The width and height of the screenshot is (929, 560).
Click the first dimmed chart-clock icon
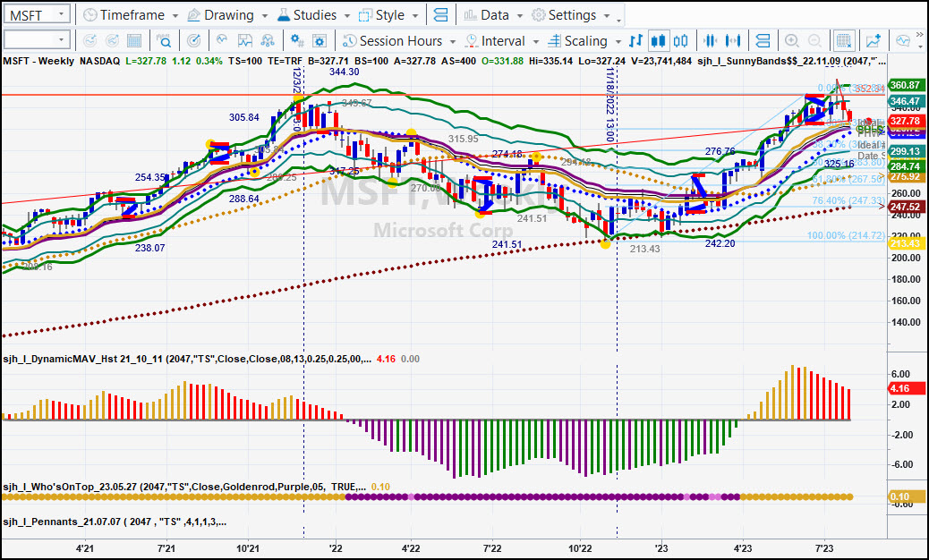point(90,41)
